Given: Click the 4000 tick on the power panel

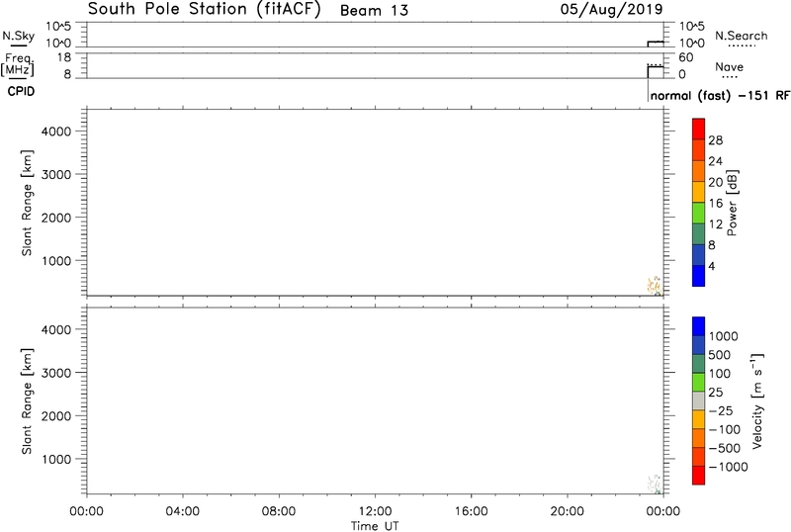Looking at the screenshot, I should coord(55,131).
